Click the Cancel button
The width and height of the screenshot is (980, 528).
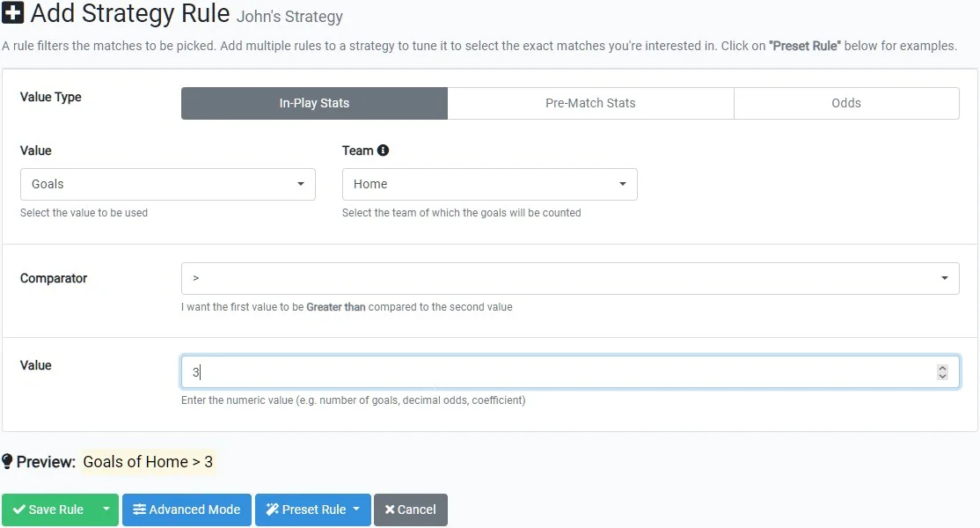click(410, 509)
